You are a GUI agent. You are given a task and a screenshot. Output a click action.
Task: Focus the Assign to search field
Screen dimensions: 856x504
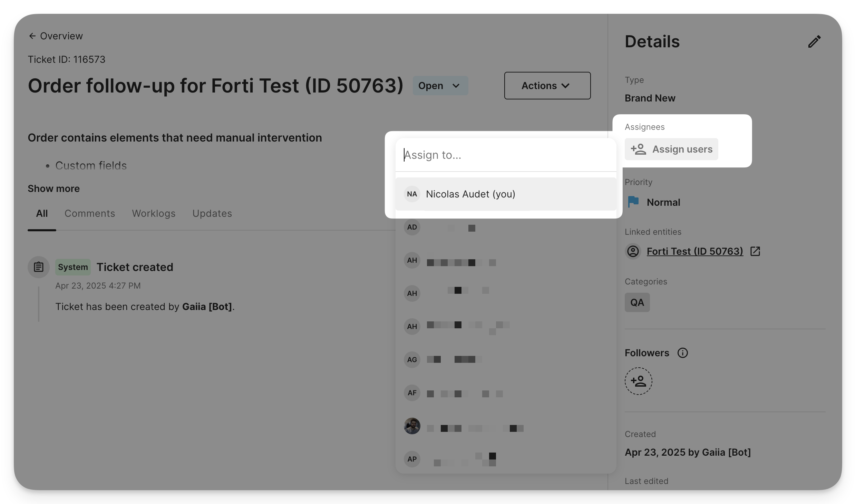click(506, 155)
